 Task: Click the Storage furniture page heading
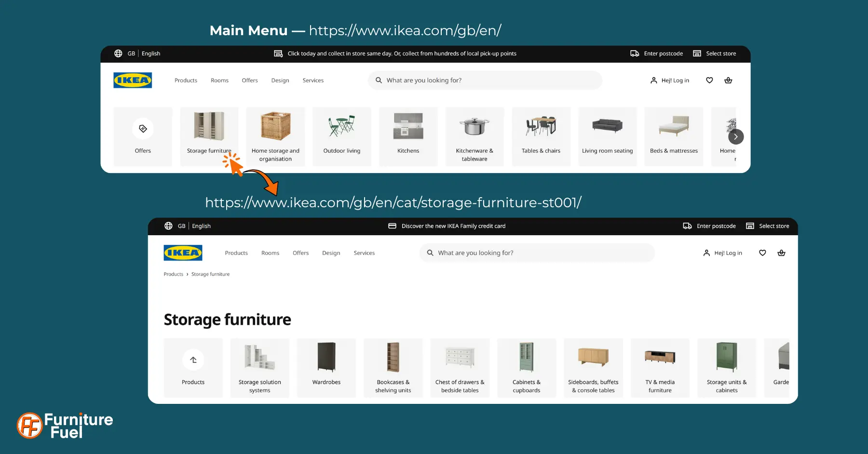tap(227, 320)
